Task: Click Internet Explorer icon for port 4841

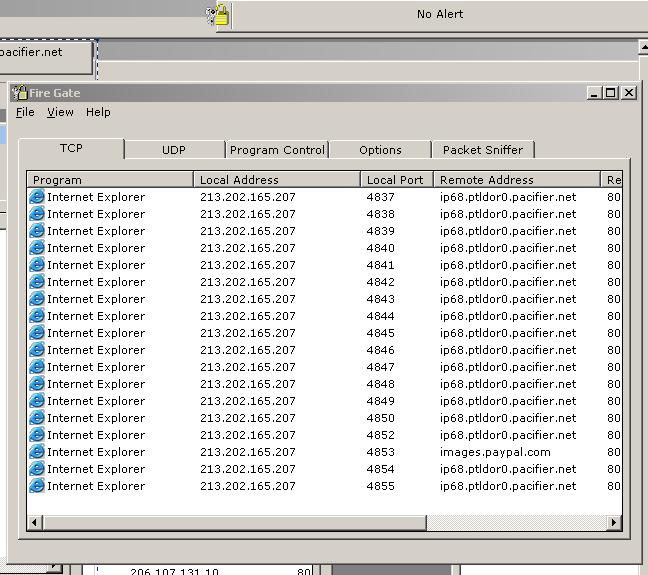Action: pos(37,265)
